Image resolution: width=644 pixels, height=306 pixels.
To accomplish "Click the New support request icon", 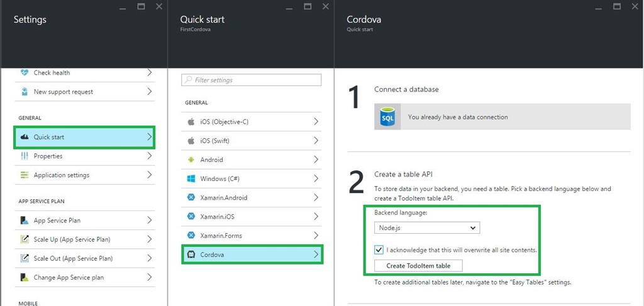I will (25, 92).
